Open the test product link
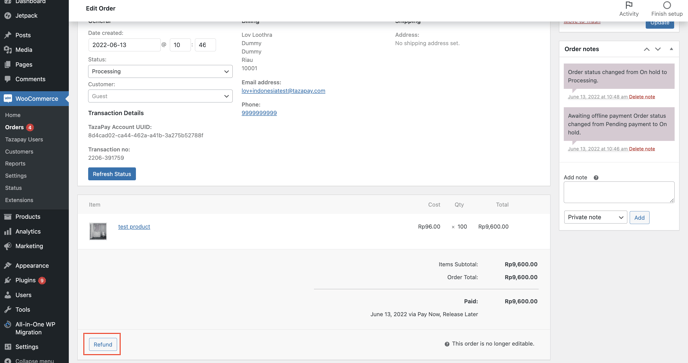The image size is (688, 363). point(134,227)
